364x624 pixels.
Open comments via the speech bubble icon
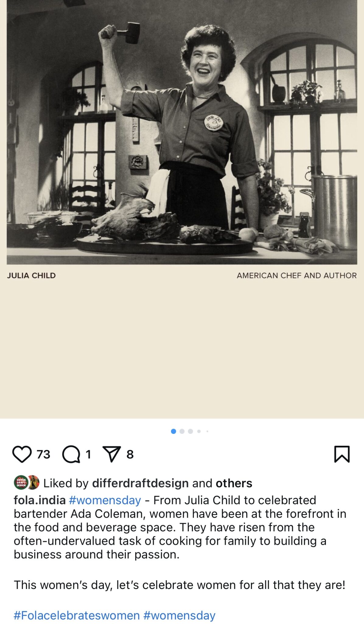(71, 454)
